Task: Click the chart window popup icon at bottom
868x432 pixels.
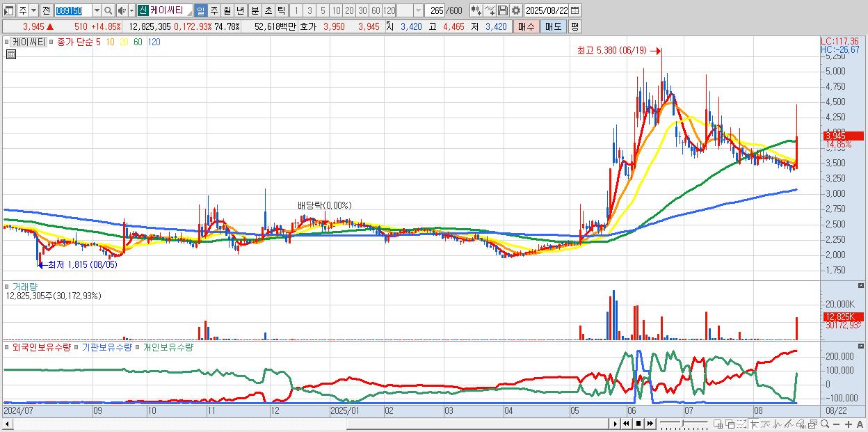Action: (x=812, y=424)
